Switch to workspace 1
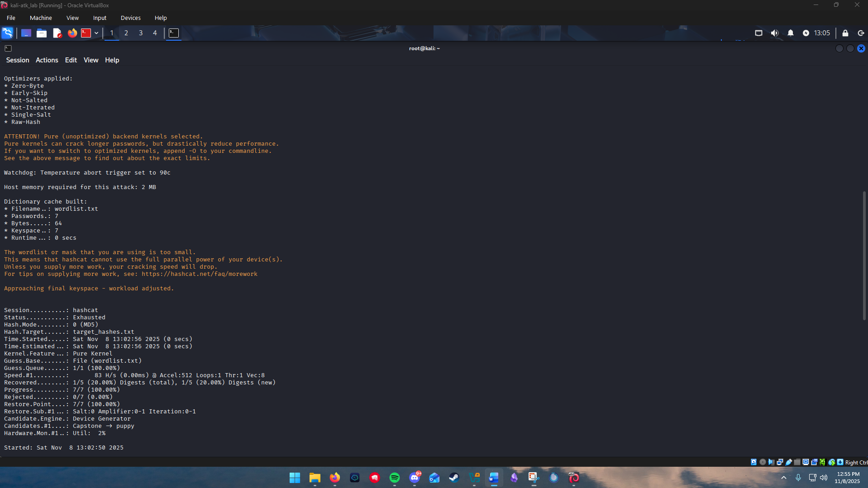The image size is (868, 488). [112, 33]
